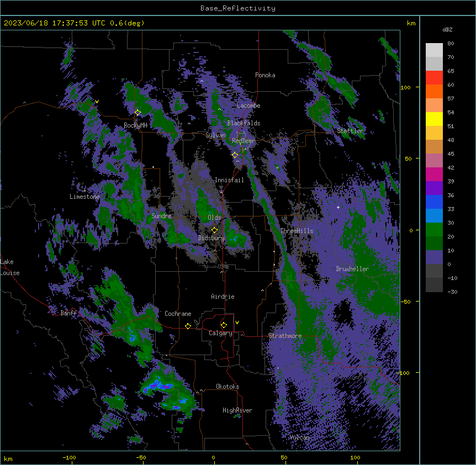The width and height of the screenshot is (476, 465).
Task: Click the Blackfalds label on the map
Action: point(244,123)
